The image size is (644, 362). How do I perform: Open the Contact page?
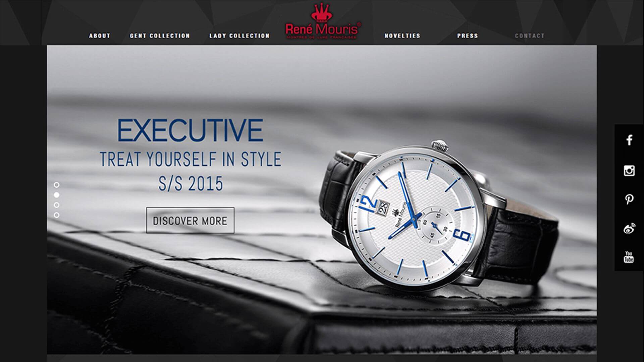pyautogui.click(x=530, y=36)
